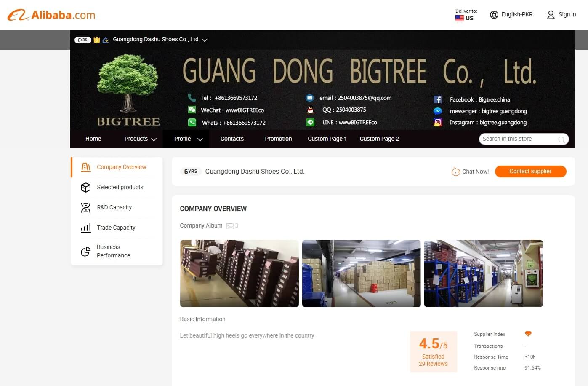The height and width of the screenshot is (386, 588).
Task: Click the verified supplier badge icon
Action: tap(106, 40)
